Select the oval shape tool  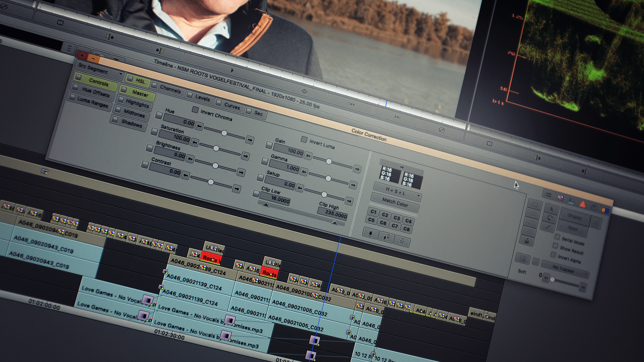(x=533, y=213)
